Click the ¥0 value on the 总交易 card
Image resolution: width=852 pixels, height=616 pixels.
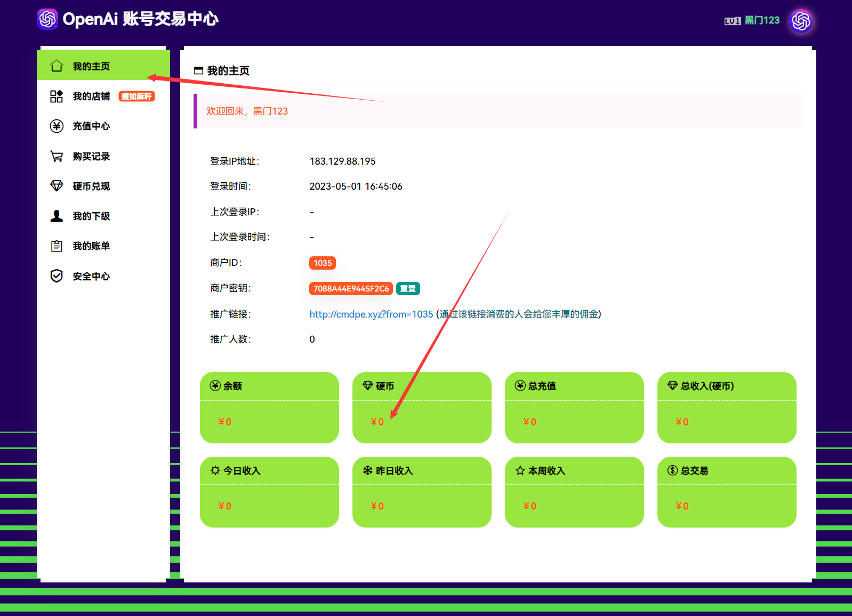tap(682, 506)
